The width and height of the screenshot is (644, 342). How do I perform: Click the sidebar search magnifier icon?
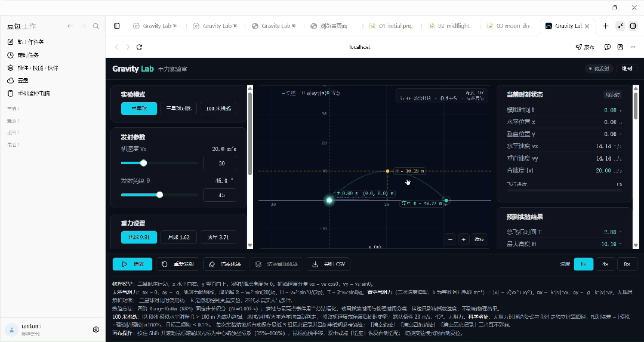(95, 26)
